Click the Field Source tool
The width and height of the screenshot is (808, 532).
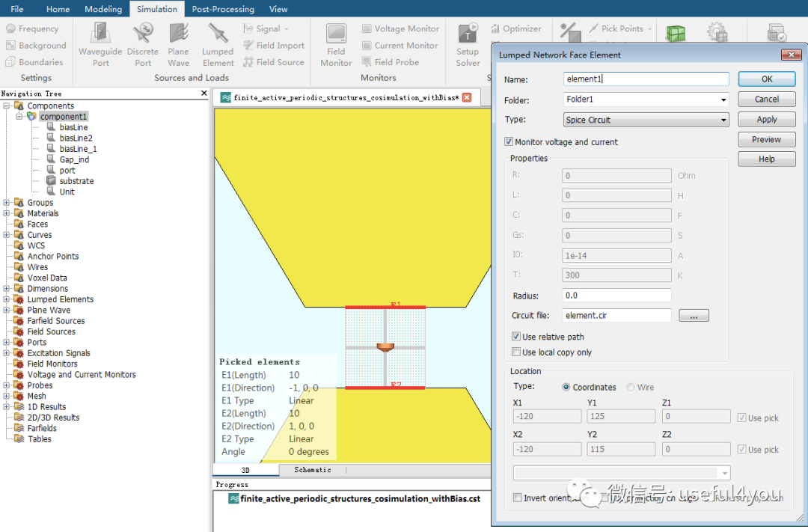[274, 62]
